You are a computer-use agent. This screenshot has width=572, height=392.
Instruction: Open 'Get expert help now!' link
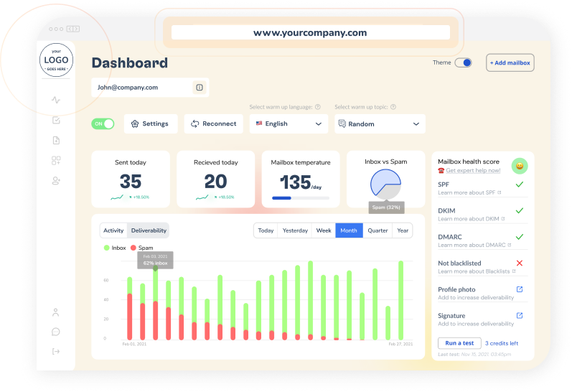tap(473, 170)
